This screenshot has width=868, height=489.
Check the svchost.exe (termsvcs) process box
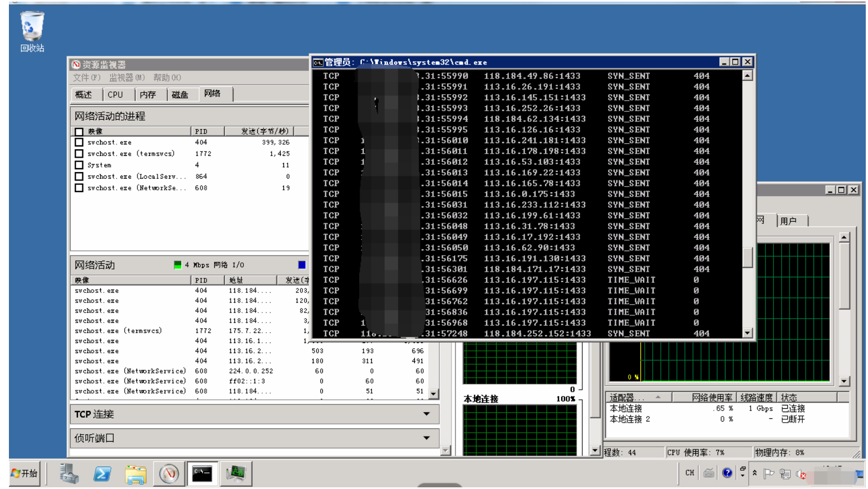[x=79, y=154]
